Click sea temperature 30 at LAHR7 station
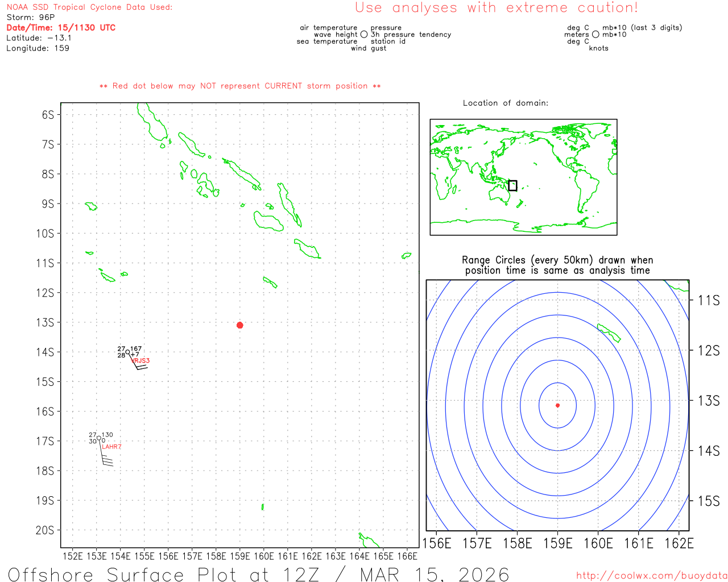The image size is (728, 582). click(93, 441)
